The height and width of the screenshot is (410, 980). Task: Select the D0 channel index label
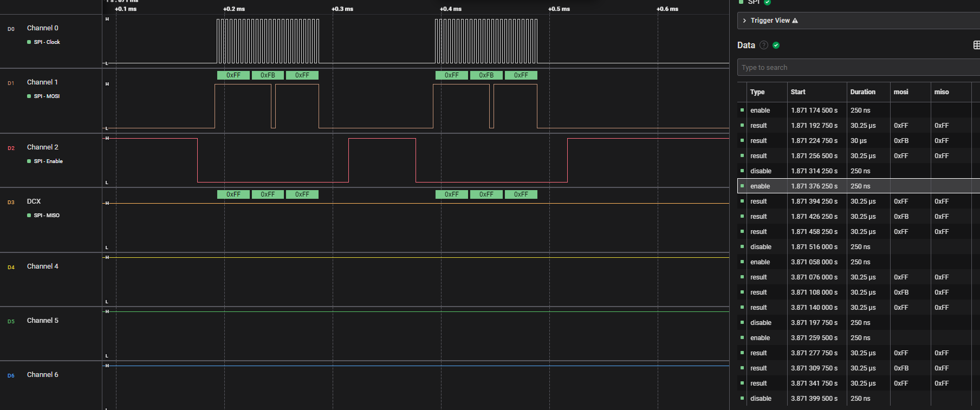(x=11, y=29)
